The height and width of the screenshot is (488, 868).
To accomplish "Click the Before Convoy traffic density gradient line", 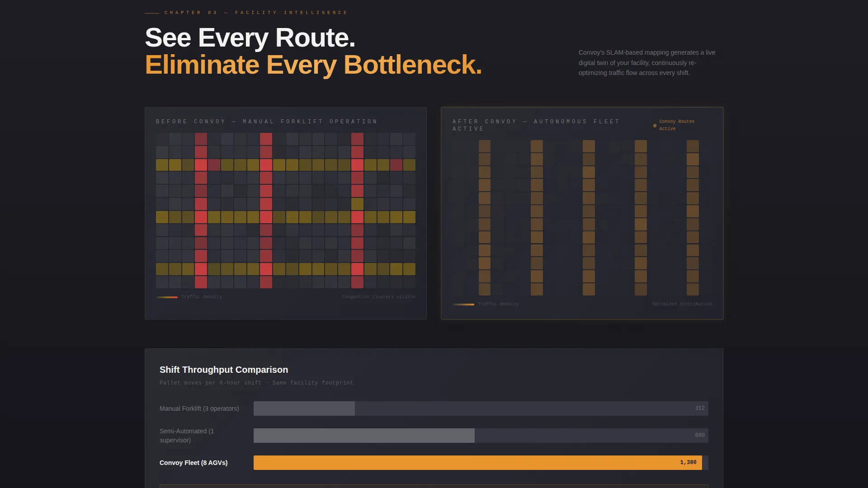I will [167, 297].
